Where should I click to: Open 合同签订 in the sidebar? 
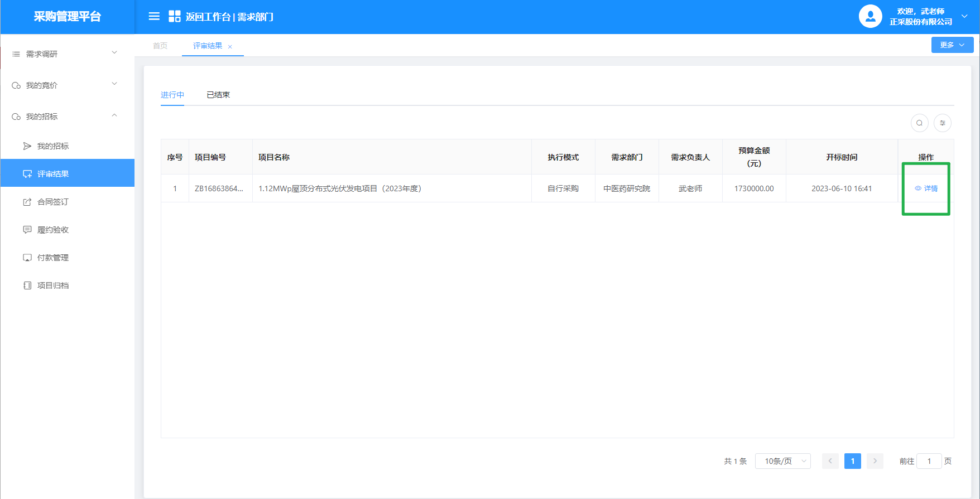[53, 202]
